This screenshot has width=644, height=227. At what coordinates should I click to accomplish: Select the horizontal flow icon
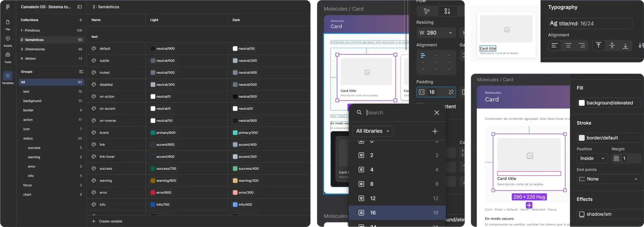coord(427,11)
